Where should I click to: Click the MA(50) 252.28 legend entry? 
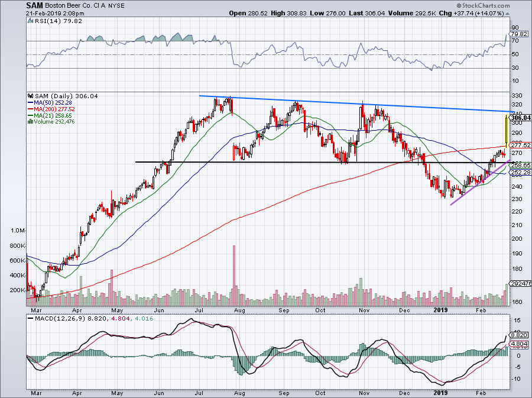coord(50,102)
